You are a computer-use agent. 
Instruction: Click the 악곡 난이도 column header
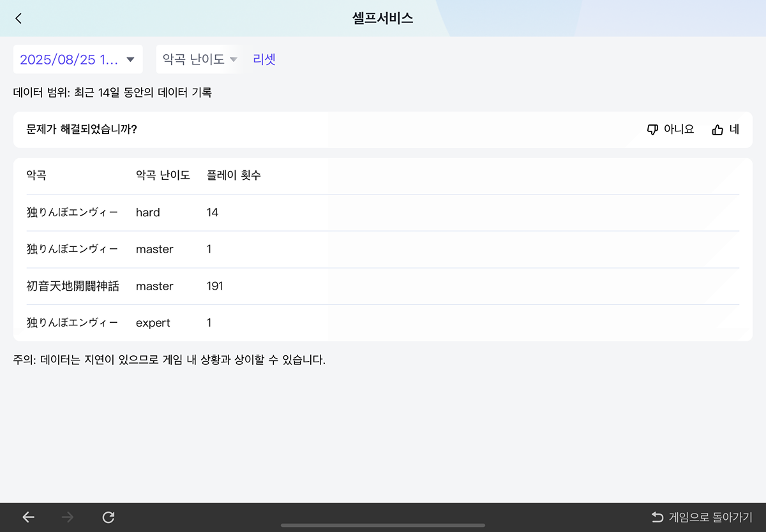pos(163,175)
